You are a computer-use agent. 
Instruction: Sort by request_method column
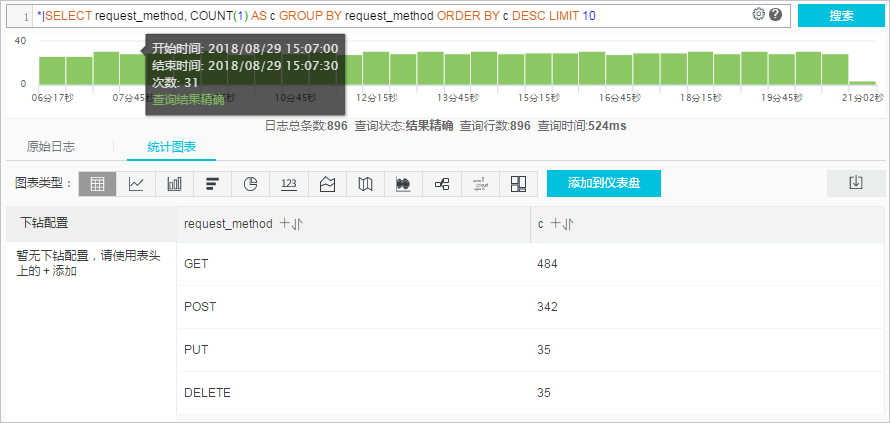click(x=297, y=224)
